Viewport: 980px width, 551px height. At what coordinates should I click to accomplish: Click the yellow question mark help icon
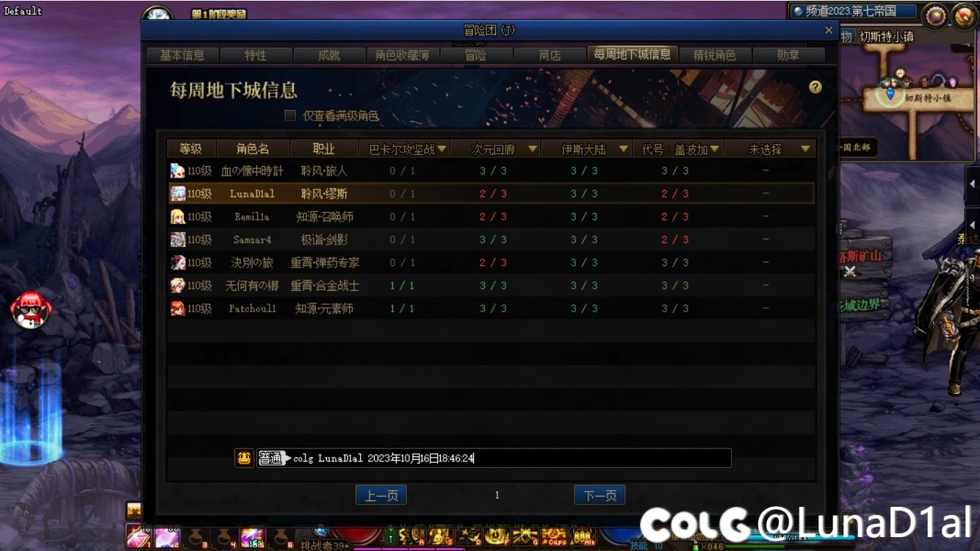point(815,87)
